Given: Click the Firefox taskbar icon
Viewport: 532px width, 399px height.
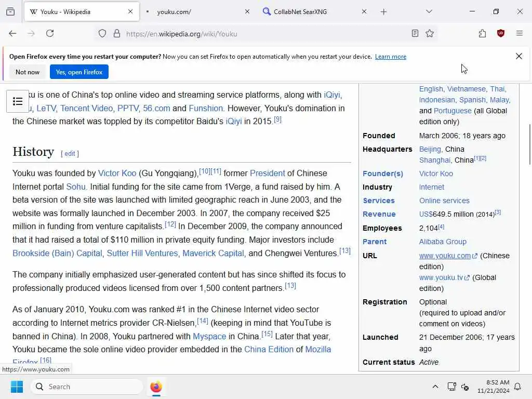Looking at the screenshot, I should [x=156, y=387].
